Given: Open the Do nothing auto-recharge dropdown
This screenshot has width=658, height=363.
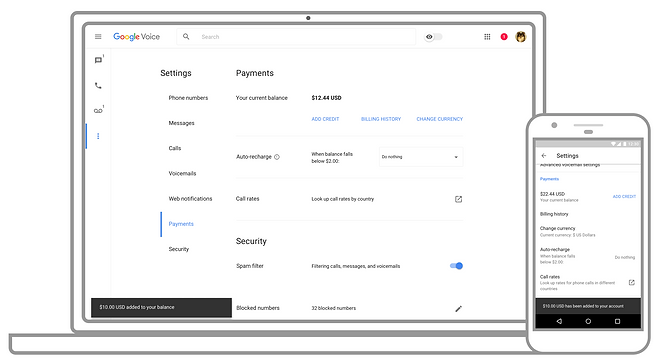Looking at the screenshot, I should coord(421,157).
